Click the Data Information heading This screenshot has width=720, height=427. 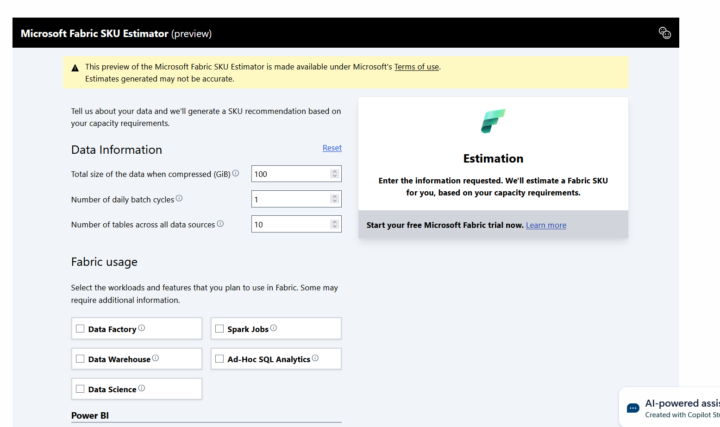click(x=117, y=150)
